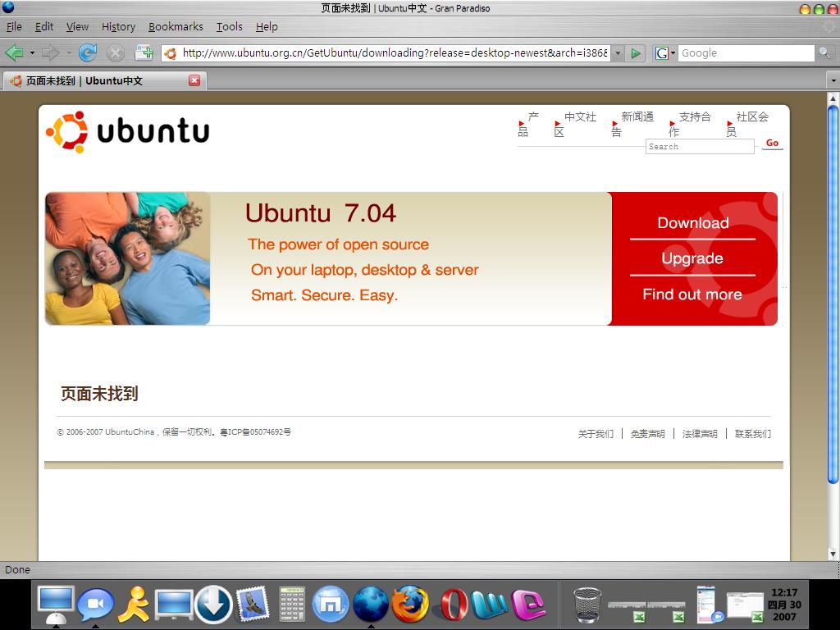Viewport: 840px width, 630px height.
Task: Click Find out more on the banner
Action: (692, 294)
